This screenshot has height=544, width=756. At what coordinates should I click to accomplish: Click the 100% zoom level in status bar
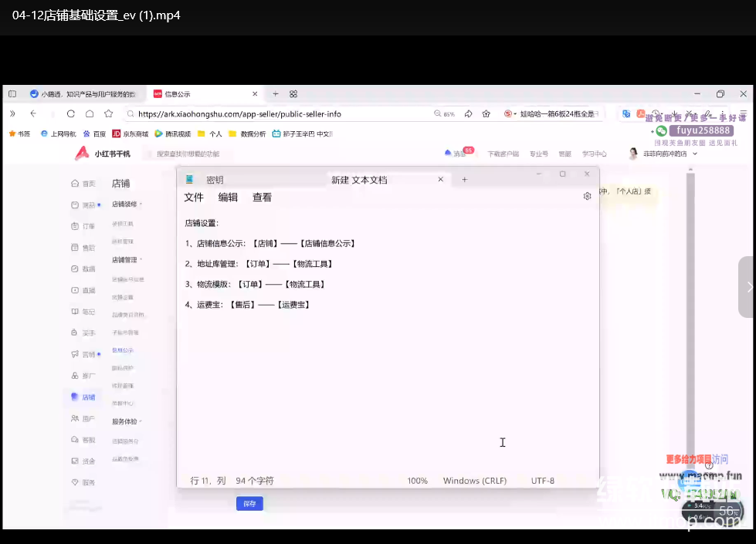tap(417, 481)
